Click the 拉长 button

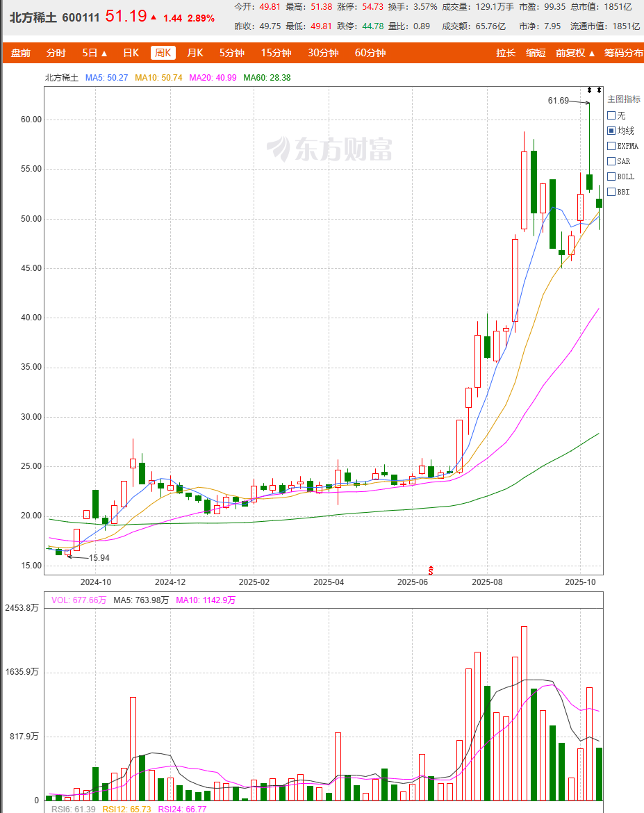pyautogui.click(x=506, y=53)
